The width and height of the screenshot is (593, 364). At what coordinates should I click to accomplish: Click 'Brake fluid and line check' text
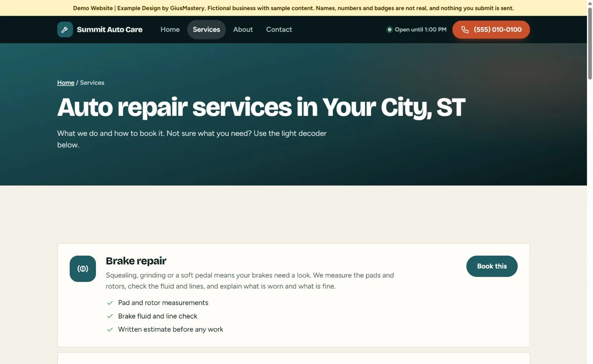[x=158, y=316]
